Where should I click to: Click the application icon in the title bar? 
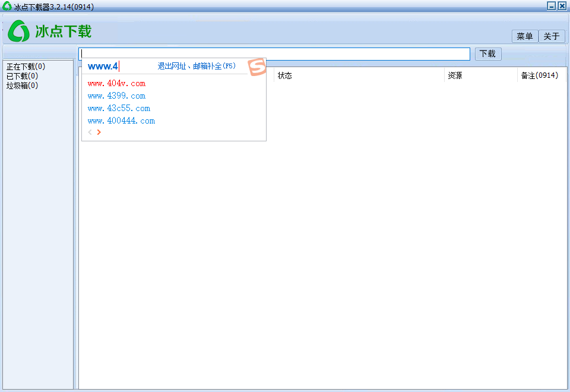(x=6, y=6)
